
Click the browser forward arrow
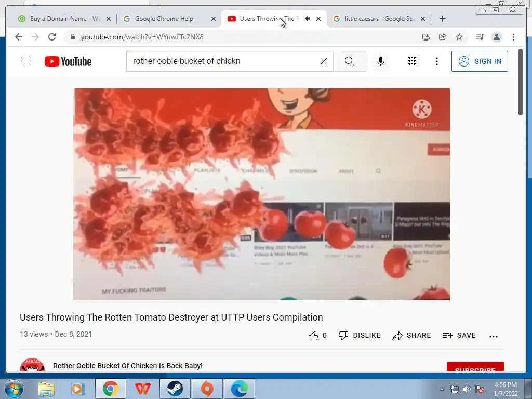point(35,37)
